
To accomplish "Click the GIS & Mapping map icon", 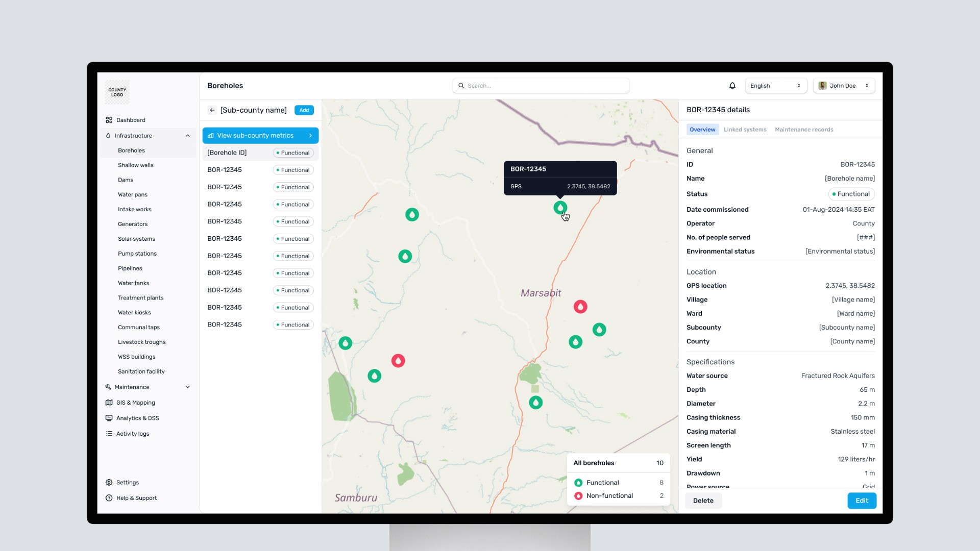I will 109,403.
